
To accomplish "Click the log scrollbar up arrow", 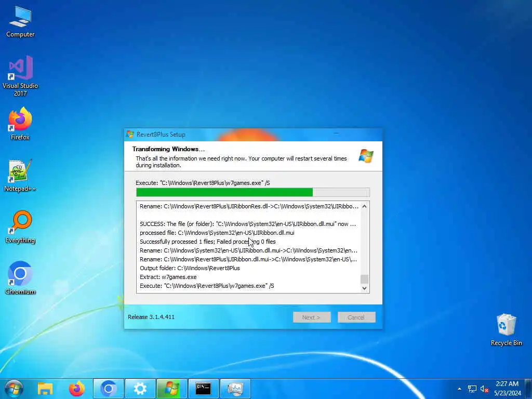I will [x=364, y=206].
